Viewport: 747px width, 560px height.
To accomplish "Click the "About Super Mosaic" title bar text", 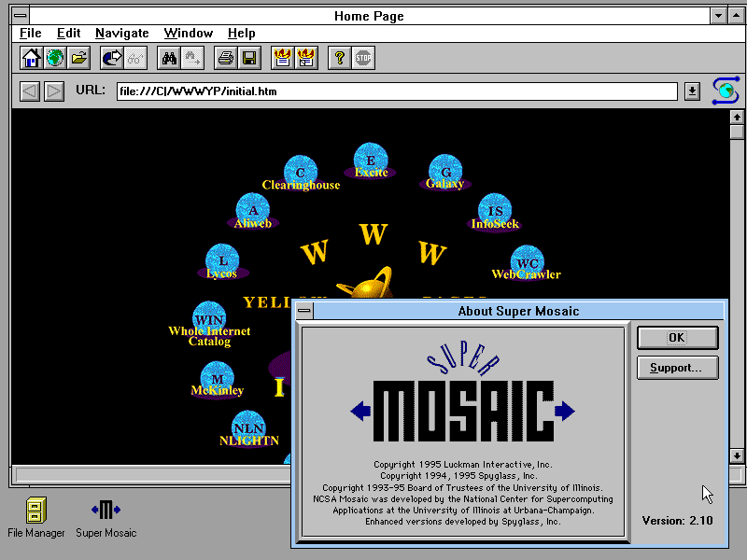I will pyautogui.click(x=518, y=311).
